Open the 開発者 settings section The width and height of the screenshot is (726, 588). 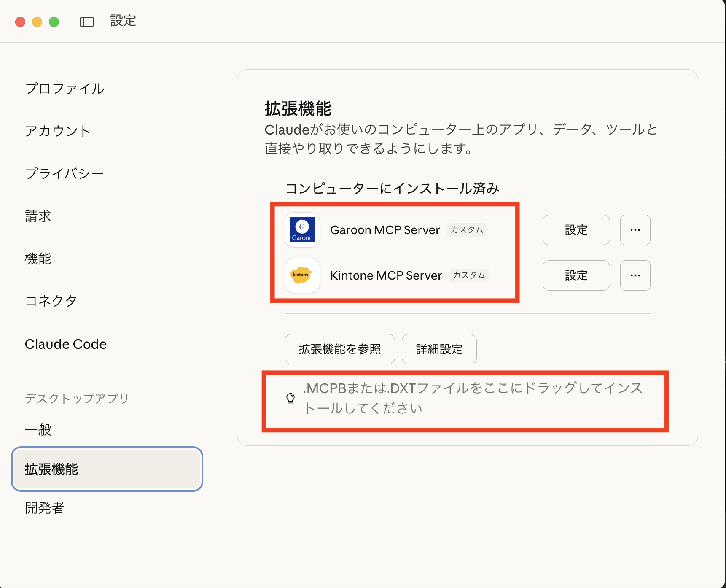(45, 508)
